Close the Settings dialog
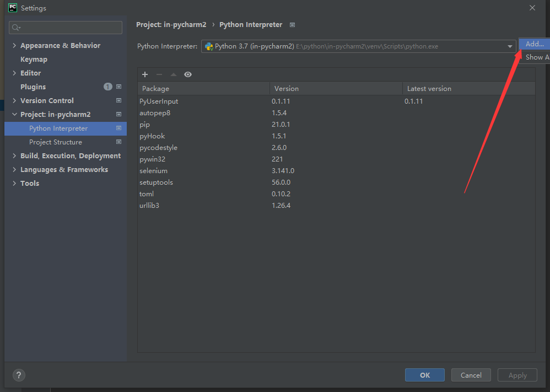550x392 pixels. (532, 8)
